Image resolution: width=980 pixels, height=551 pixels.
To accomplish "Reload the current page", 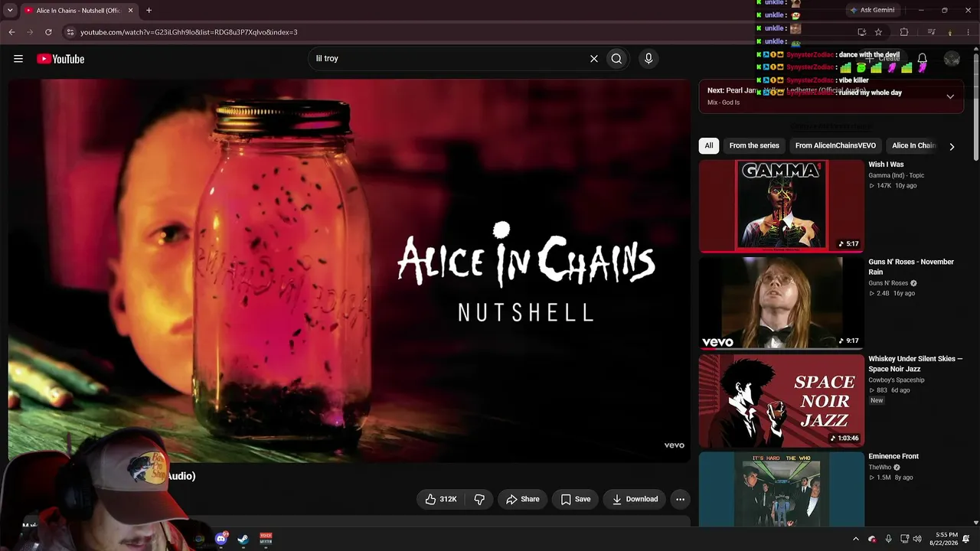I will coord(48,32).
